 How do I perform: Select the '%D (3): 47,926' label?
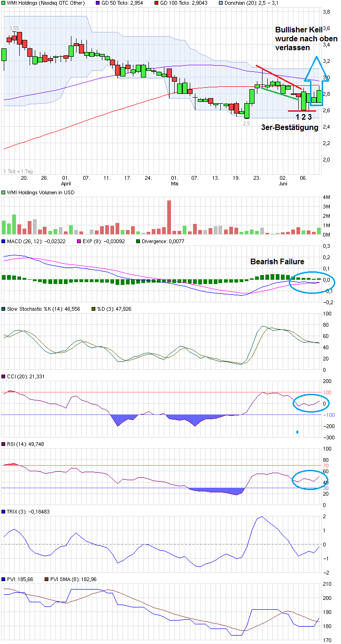(x=113, y=309)
